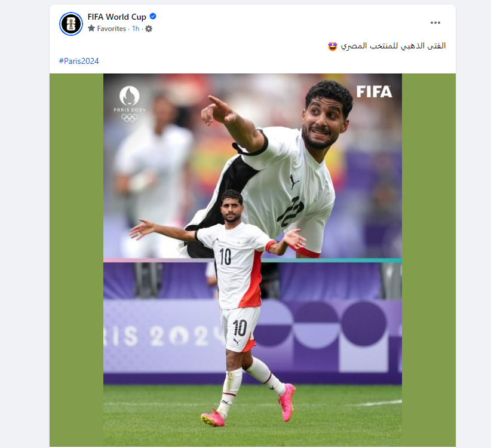
Task: Select the Arabic caption text of the post
Action: click(x=393, y=46)
